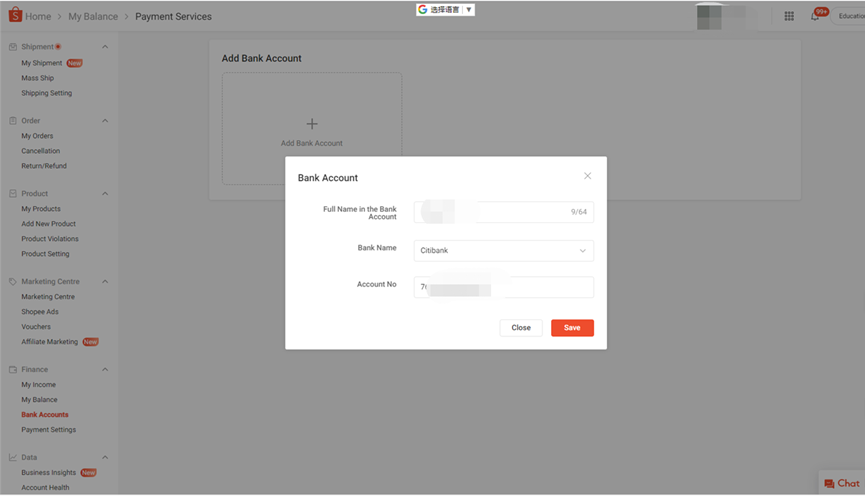Open Shipping Setting menu item
This screenshot has height=496, width=865.
(47, 93)
